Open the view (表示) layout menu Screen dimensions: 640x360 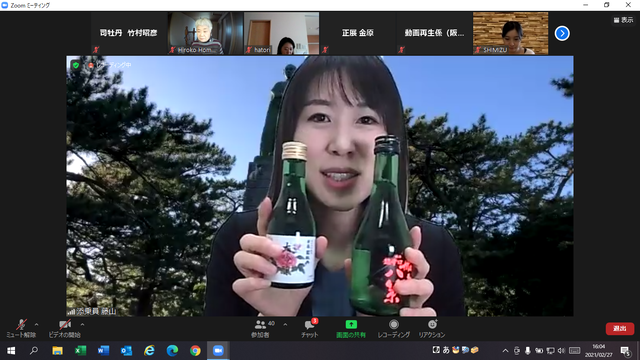click(623, 20)
